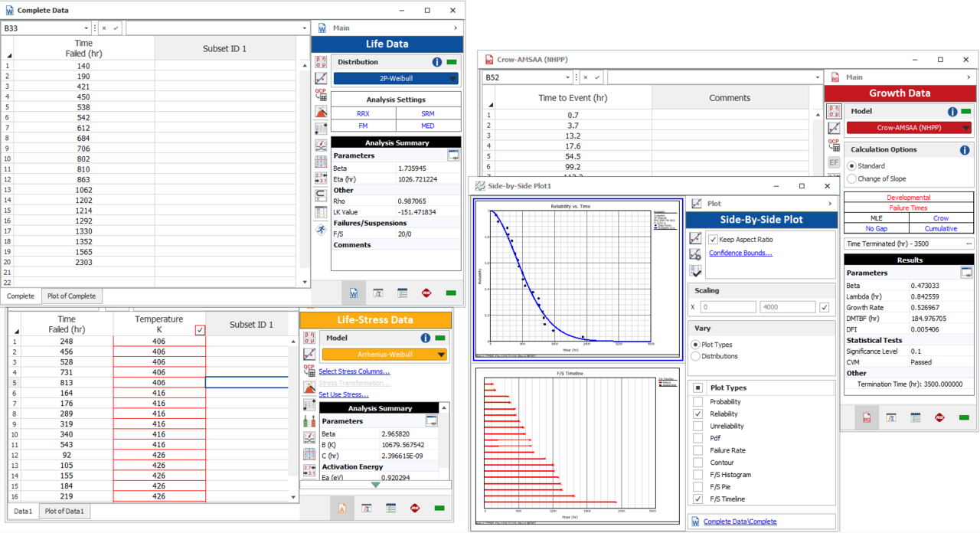Open the Confidence Bounds link
980x533 pixels.
(x=740, y=253)
